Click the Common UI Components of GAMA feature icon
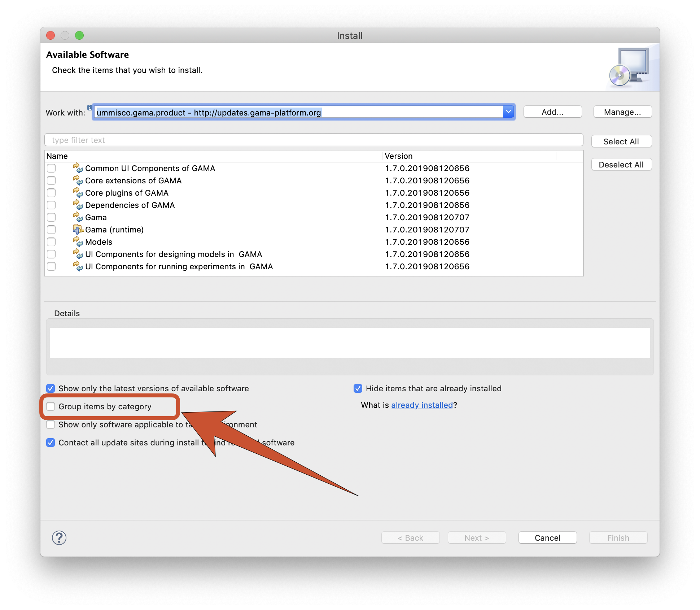 point(78,168)
